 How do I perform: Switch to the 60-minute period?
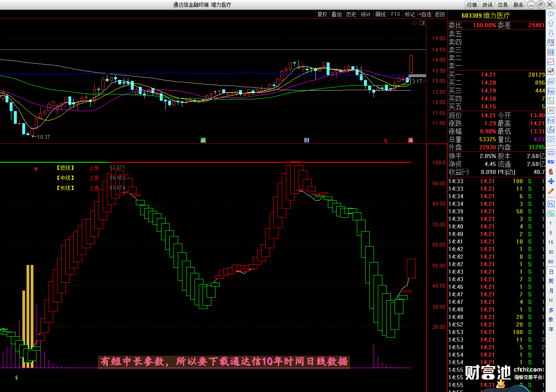point(551,262)
